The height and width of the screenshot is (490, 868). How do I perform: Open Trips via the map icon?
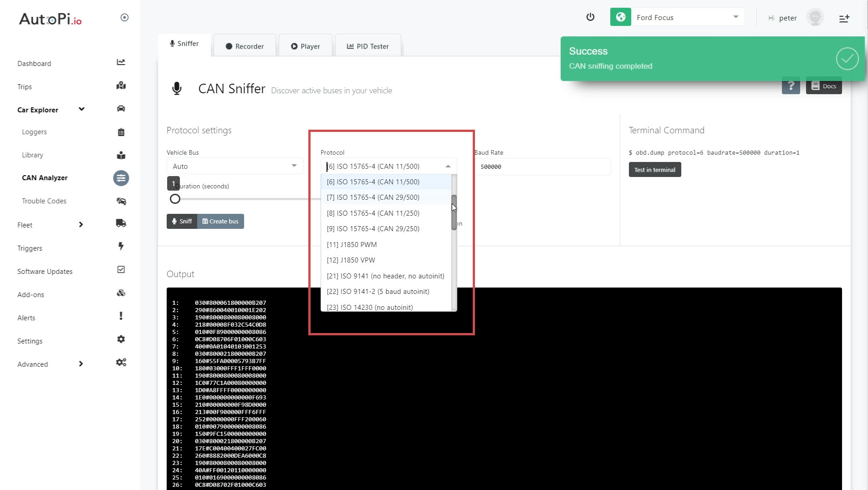point(121,86)
